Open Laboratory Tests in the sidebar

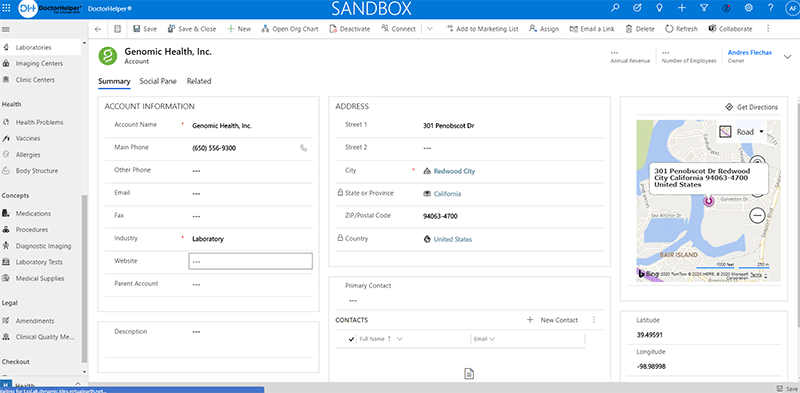(40, 262)
